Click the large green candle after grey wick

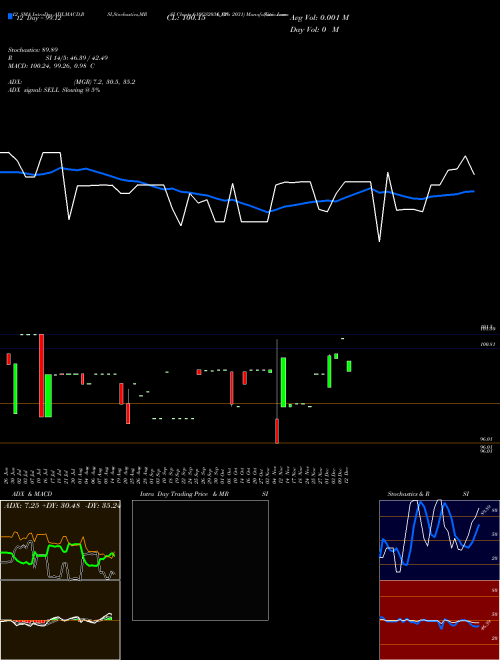(x=283, y=382)
